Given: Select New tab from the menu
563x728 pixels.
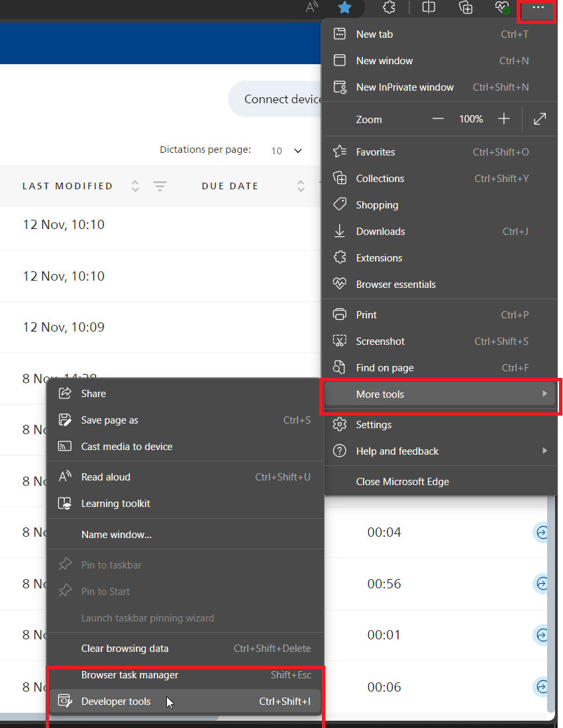Looking at the screenshot, I should (x=440, y=34).
